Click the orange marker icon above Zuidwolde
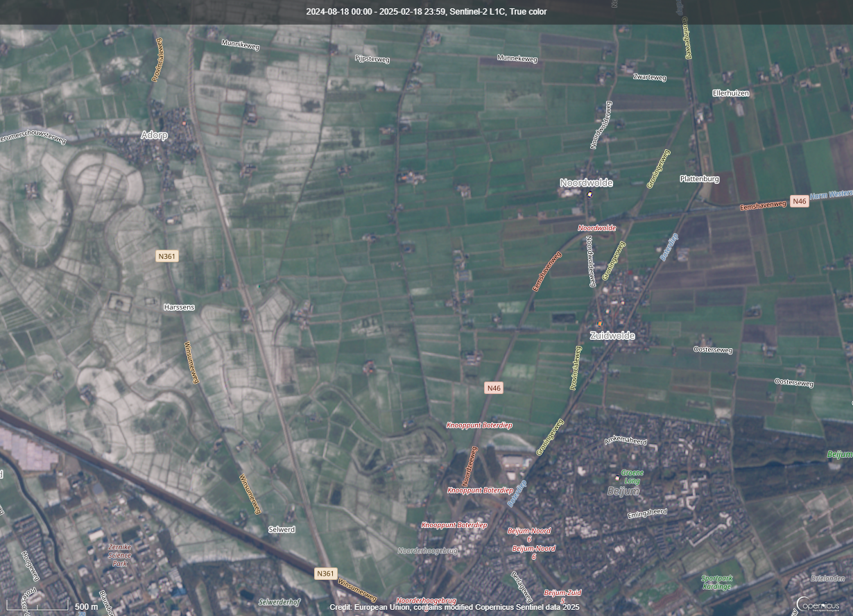This screenshot has width=853, height=616. pos(600,324)
